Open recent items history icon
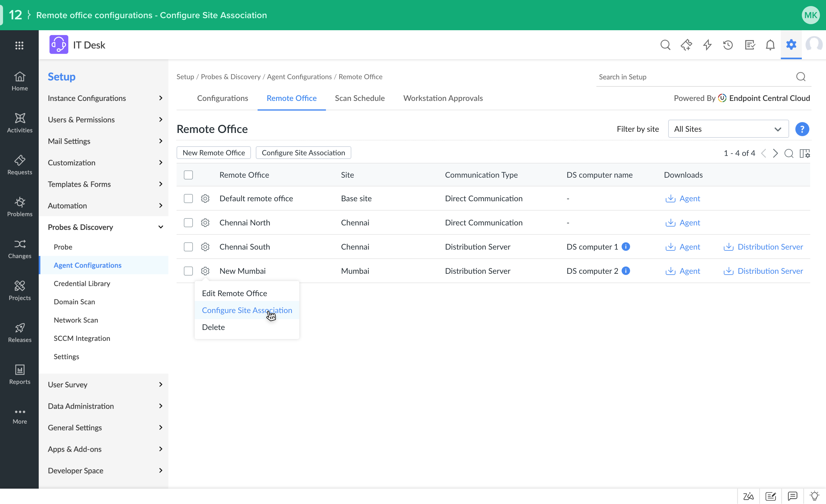 point(728,45)
